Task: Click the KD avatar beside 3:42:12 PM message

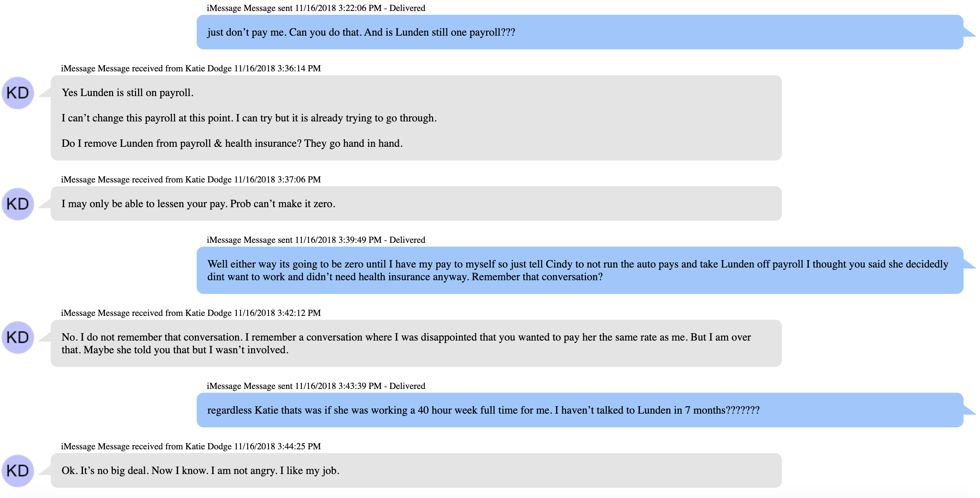Action: [x=18, y=337]
